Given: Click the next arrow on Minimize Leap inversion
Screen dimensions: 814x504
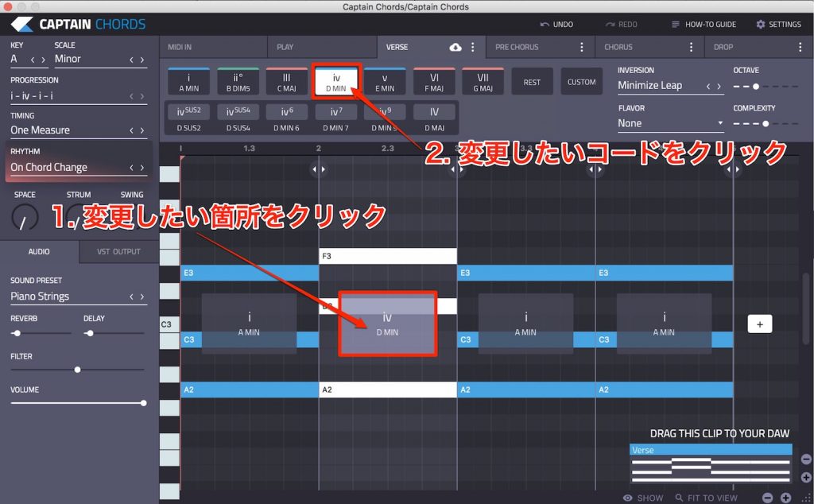Looking at the screenshot, I should [x=717, y=85].
